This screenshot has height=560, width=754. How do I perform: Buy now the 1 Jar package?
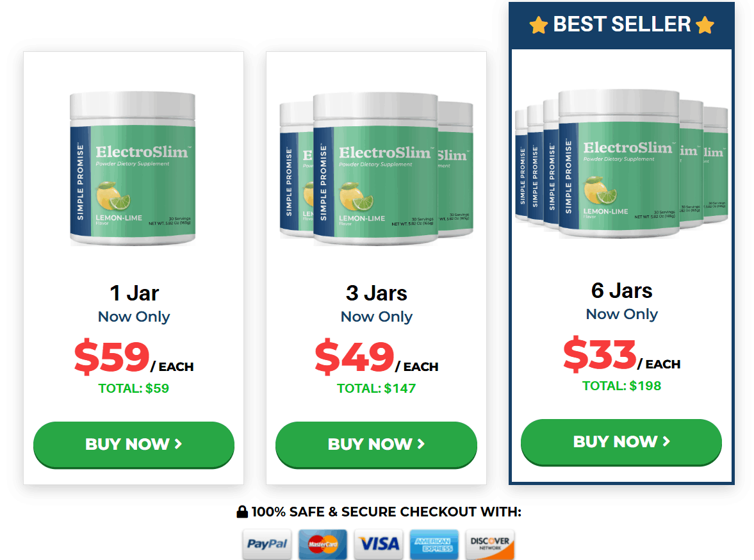[134, 445]
